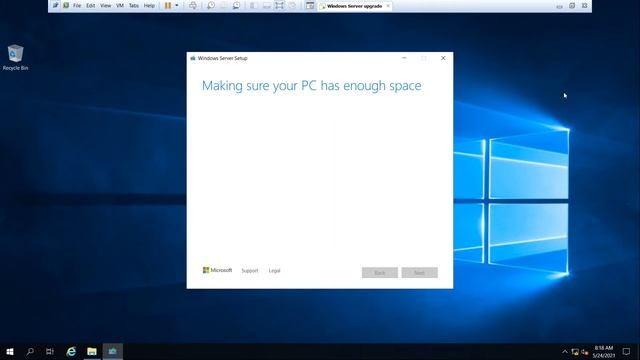Select the Windows Server upgrade tab
This screenshot has height=360, width=640.
tap(354, 6)
